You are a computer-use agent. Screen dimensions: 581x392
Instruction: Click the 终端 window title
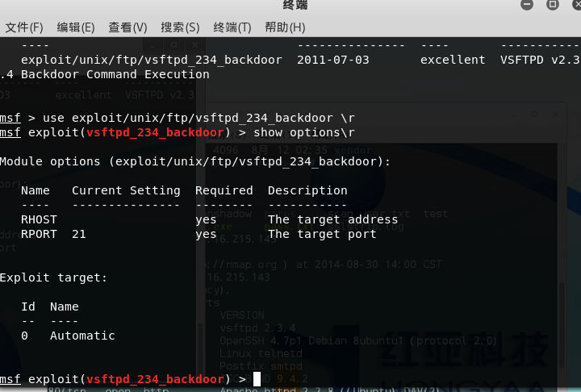(295, 5)
